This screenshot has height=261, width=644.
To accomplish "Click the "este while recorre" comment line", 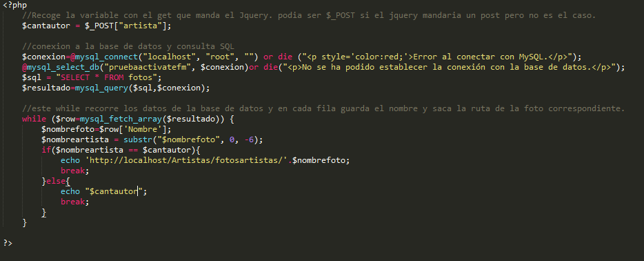I will (323, 108).
